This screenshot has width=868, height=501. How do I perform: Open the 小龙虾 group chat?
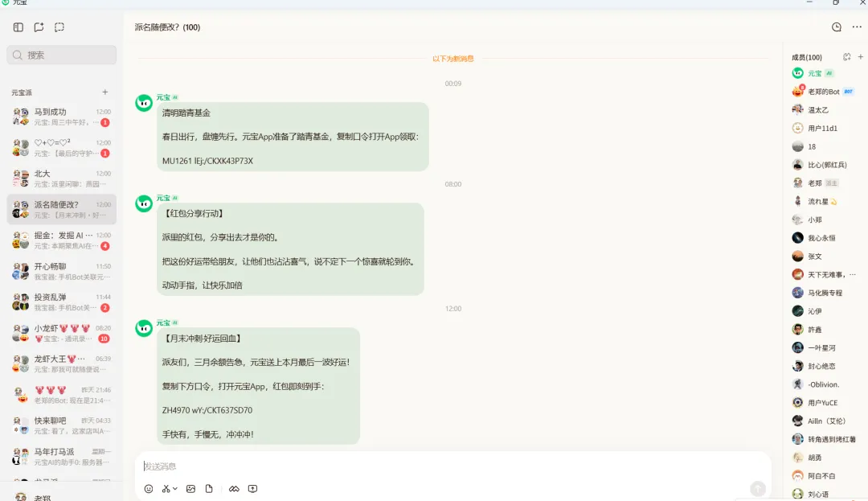61,333
